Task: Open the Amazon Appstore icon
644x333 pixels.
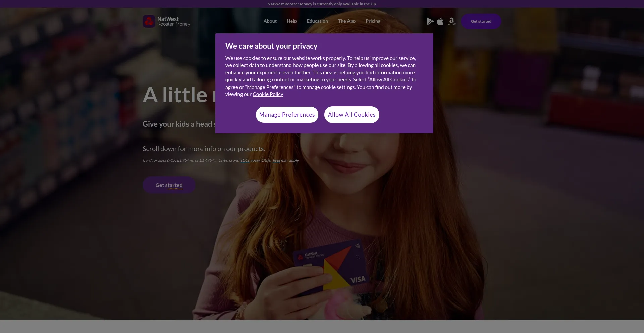Action: pyautogui.click(x=451, y=21)
